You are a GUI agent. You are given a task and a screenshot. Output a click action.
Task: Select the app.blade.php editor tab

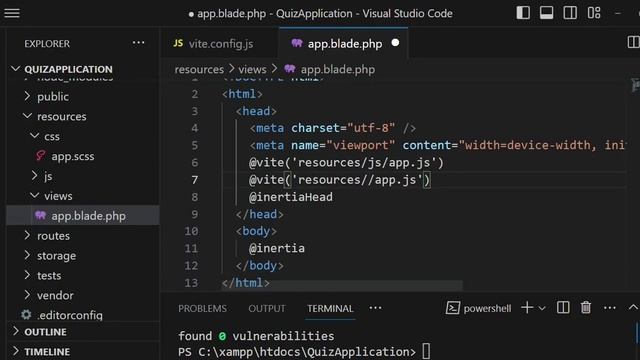click(x=343, y=43)
